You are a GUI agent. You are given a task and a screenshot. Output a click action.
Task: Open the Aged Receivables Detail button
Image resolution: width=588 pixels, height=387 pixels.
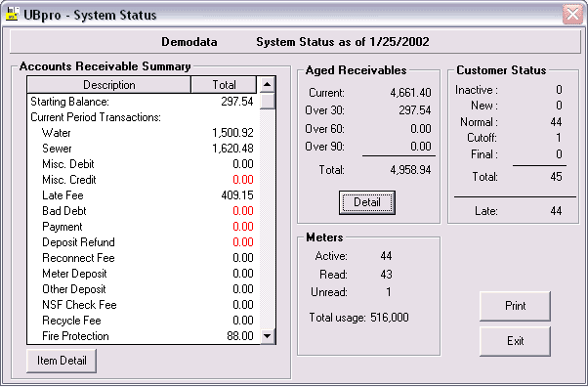[367, 202]
